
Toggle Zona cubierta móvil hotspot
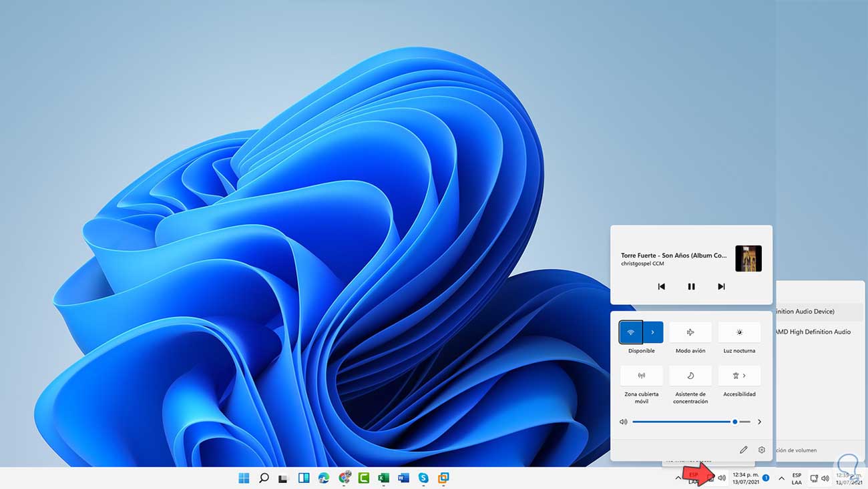pos(642,376)
